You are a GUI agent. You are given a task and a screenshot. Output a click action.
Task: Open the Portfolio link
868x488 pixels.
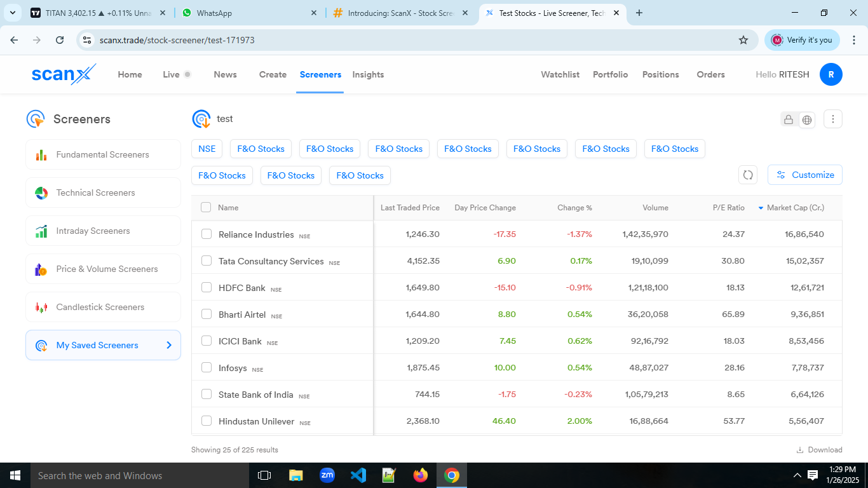610,74
